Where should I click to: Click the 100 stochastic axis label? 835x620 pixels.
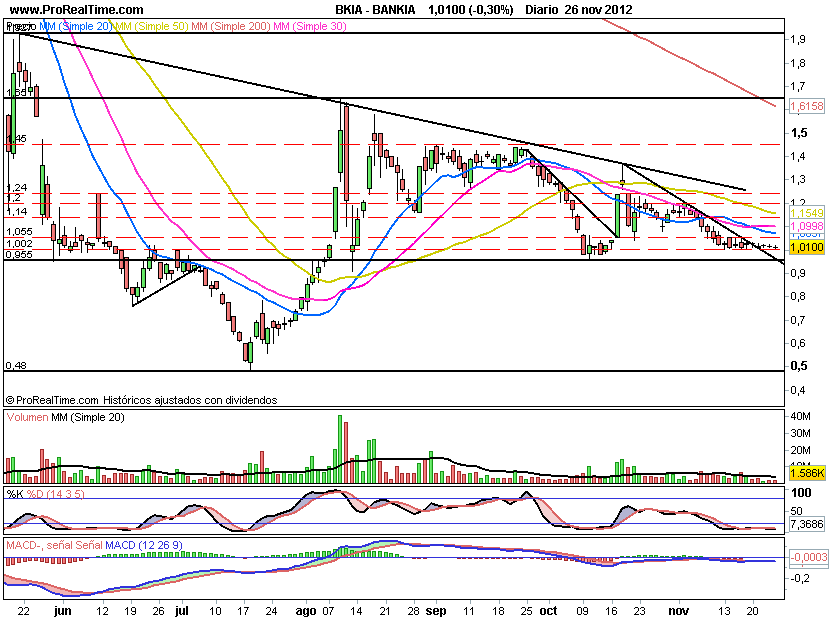[801, 493]
